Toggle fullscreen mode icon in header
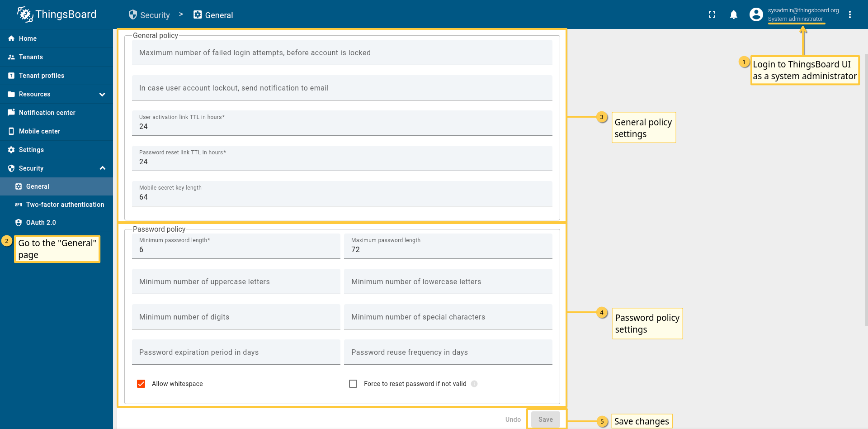 (x=712, y=15)
